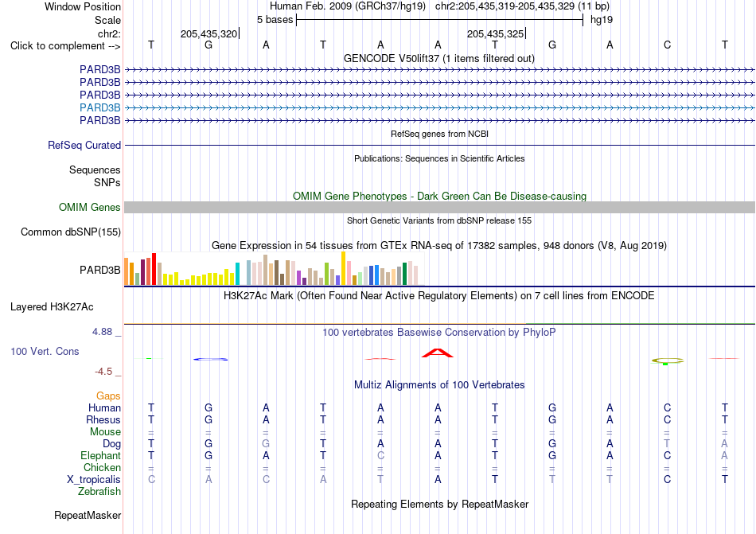Open the "RefSeq Curated" track label
This screenshot has width=756, height=534.
(84, 145)
